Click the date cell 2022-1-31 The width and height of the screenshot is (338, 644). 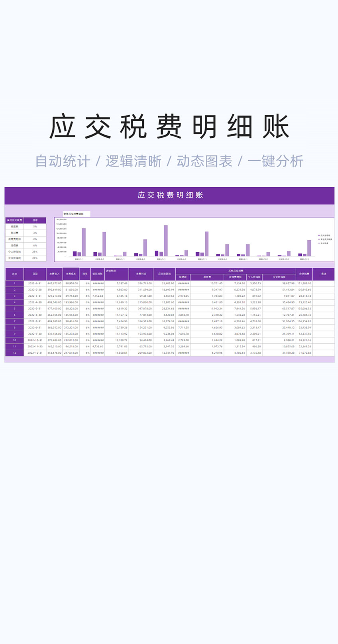click(35, 284)
